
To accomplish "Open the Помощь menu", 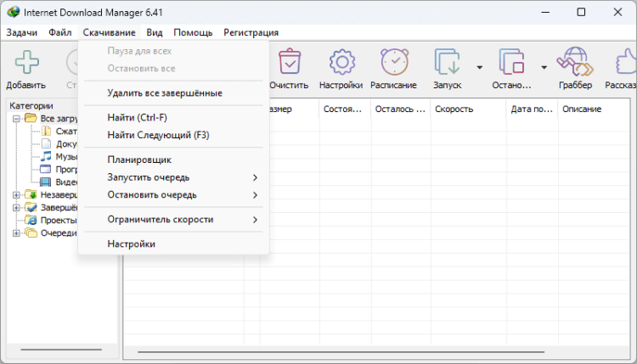I will point(193,32).
